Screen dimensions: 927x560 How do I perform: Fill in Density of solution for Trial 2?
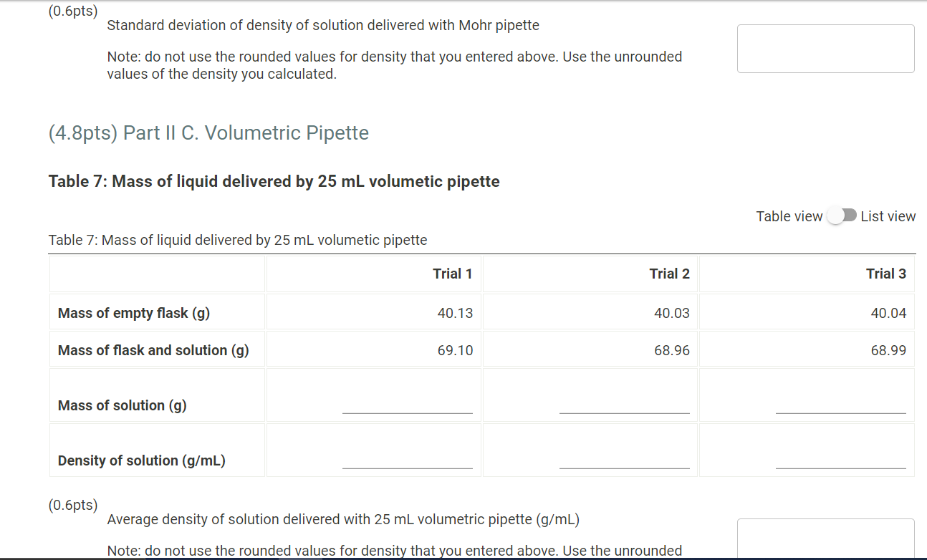pyautogui.click(x=624, y=465)
